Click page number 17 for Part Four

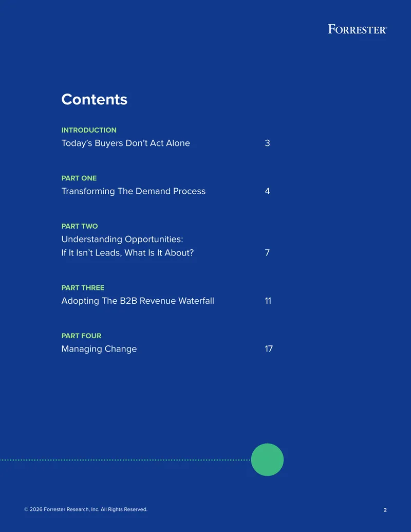point(269,349)
